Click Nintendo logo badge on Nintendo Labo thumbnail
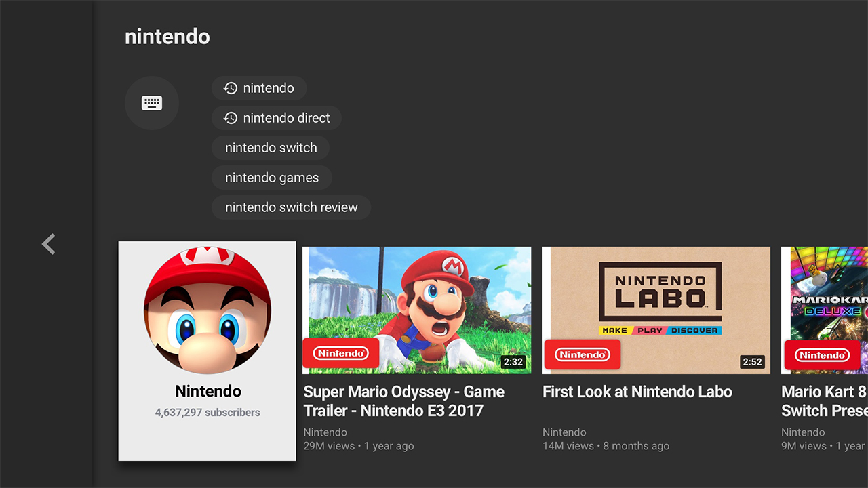The height and width of the screenshot is (488, 868). pos(582,354)
